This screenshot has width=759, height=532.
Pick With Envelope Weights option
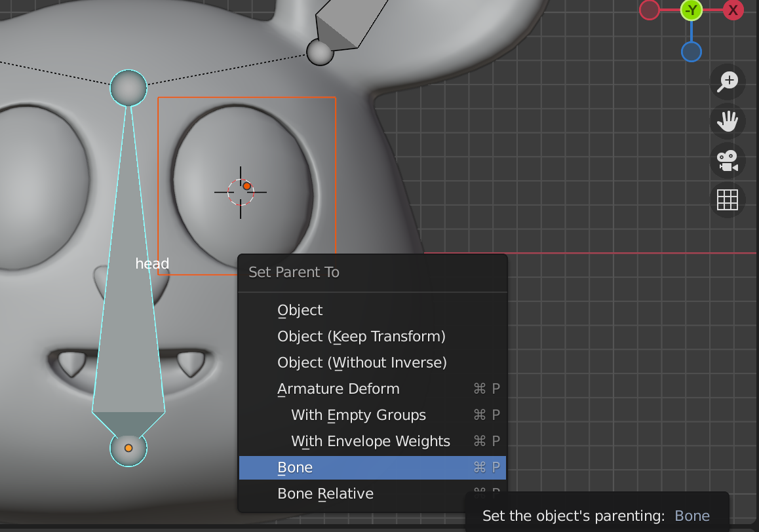[370, 441]
